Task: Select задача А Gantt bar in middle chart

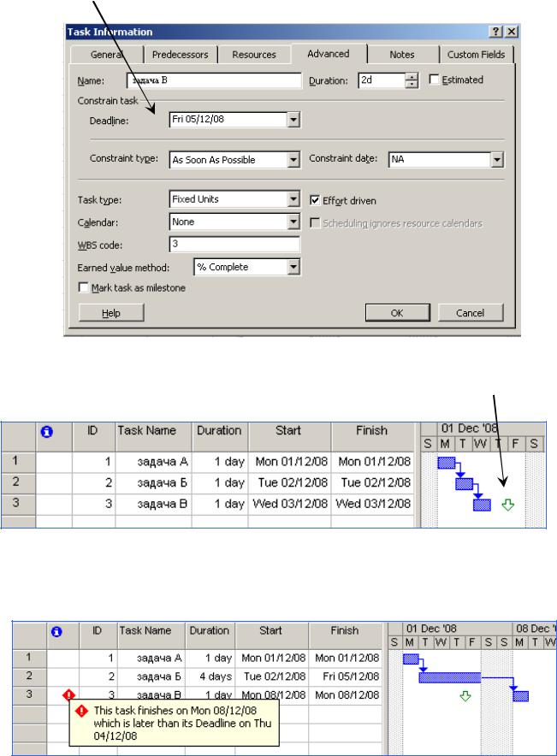Action: coord(447,463)
